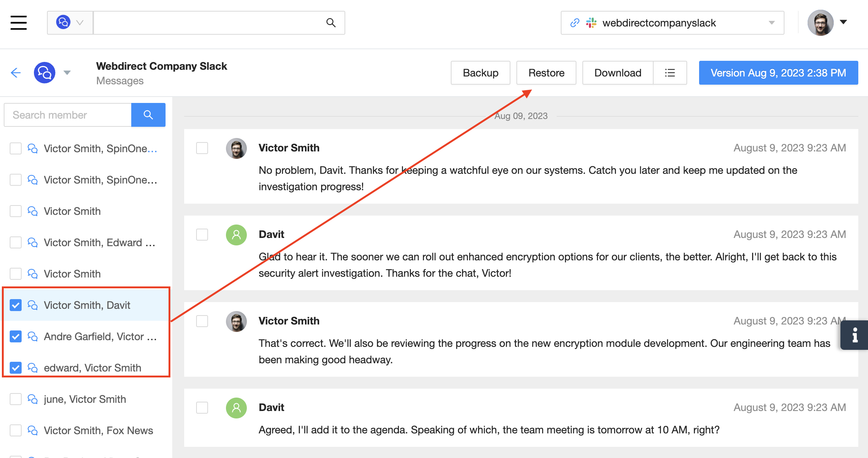Screen dimensions: 868x458
Task: Click the user profile avatar
Action: click(820, 23)
